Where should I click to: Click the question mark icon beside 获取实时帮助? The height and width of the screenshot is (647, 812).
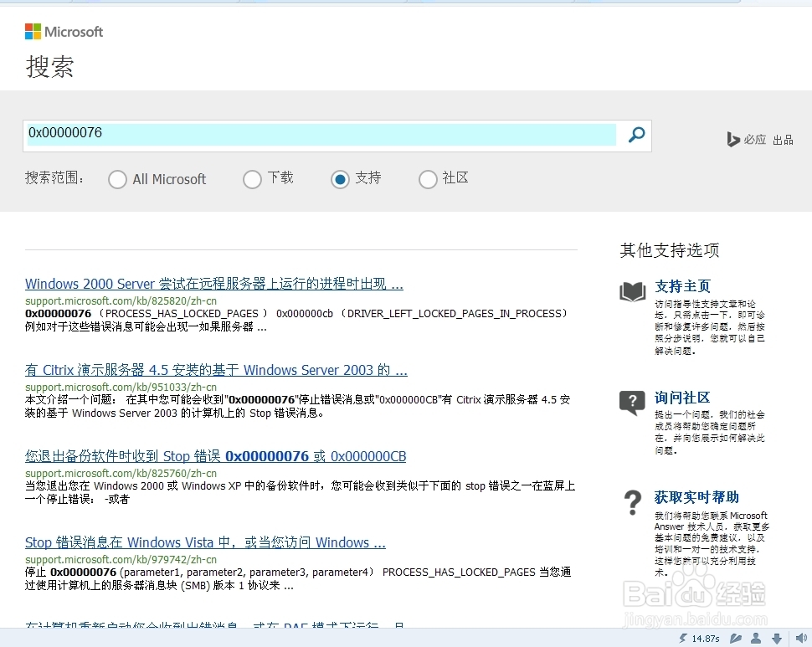(x=632, y=502)
